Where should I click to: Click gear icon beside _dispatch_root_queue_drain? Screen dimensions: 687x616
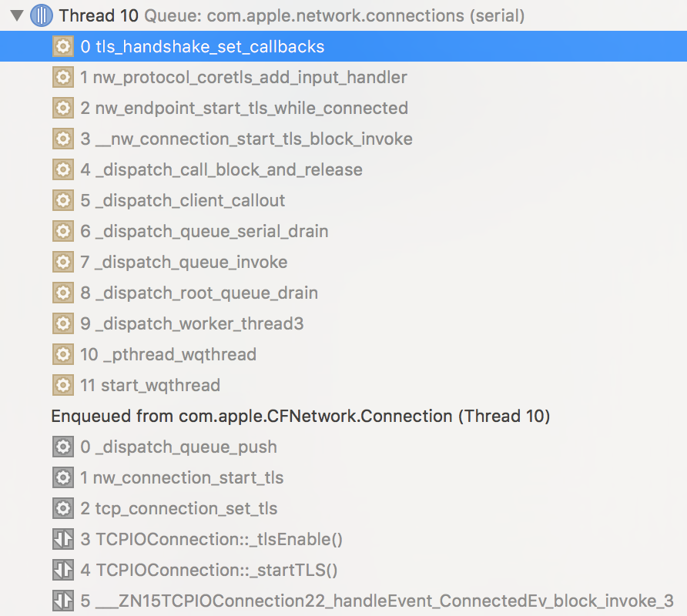click(62, 293)
